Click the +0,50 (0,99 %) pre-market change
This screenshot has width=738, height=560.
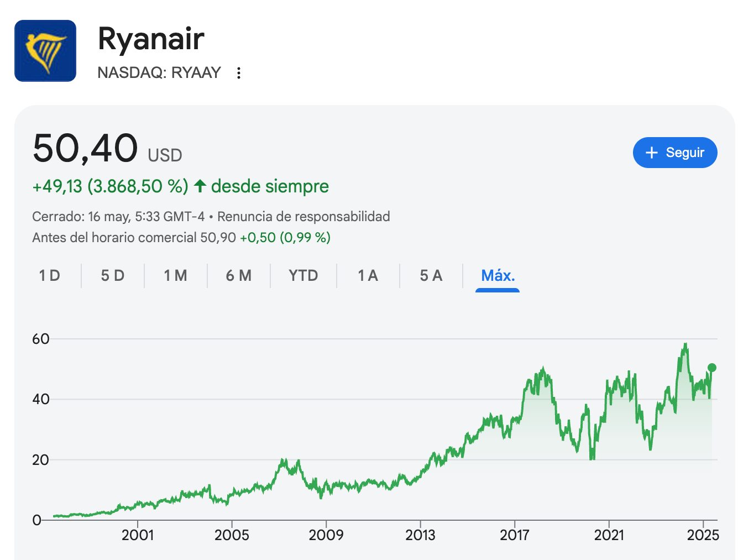285,238
